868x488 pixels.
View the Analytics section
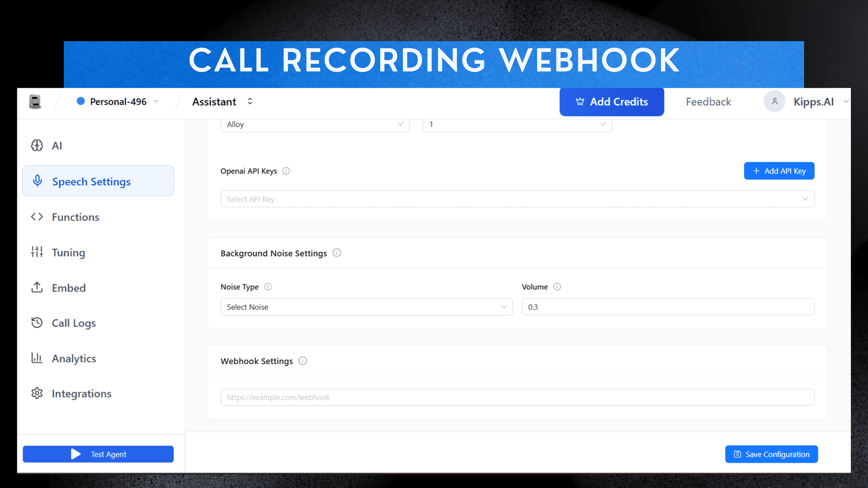pyautogui.click(x=74, y=358)
